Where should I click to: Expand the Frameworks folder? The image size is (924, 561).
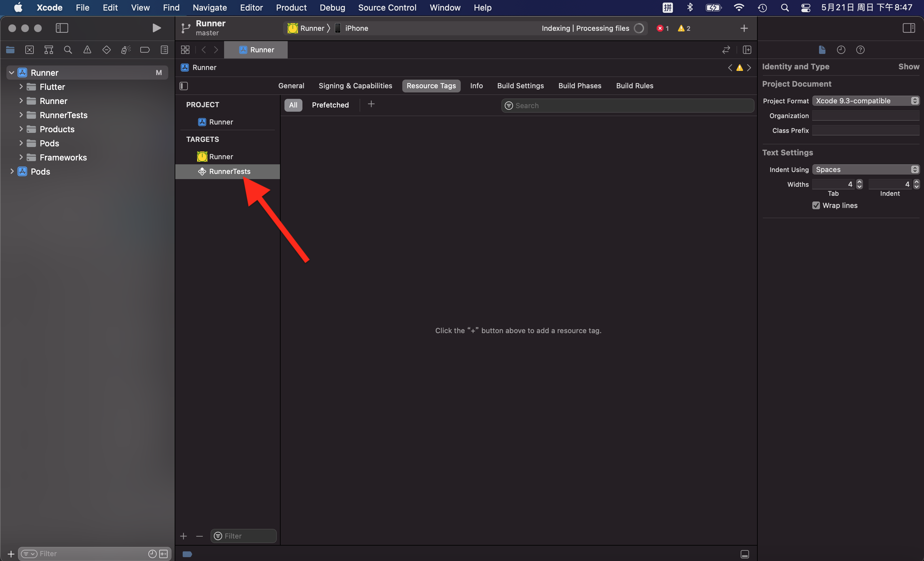pyautogui.click(x=21, y=157)
